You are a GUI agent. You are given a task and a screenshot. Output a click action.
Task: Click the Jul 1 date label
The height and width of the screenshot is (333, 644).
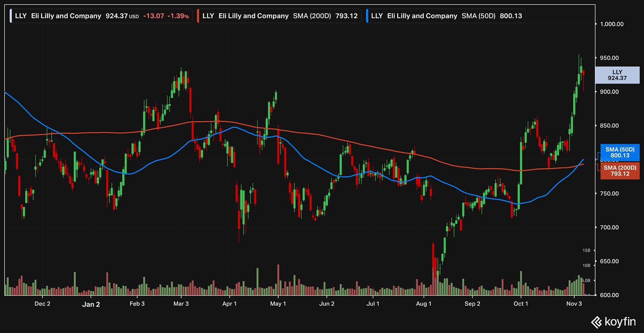(x=373, y=304)
